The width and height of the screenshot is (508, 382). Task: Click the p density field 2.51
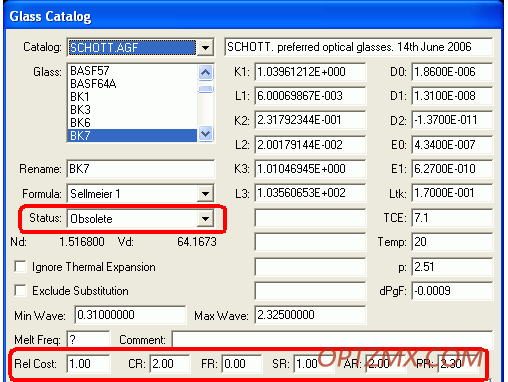[452, 267]
